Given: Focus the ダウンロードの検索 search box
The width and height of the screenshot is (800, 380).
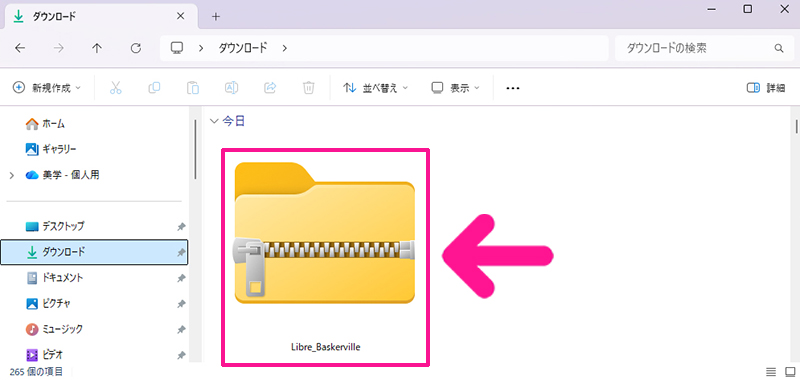Looking at the screenshot, I should pyautogui.click(x=703, y=48).
